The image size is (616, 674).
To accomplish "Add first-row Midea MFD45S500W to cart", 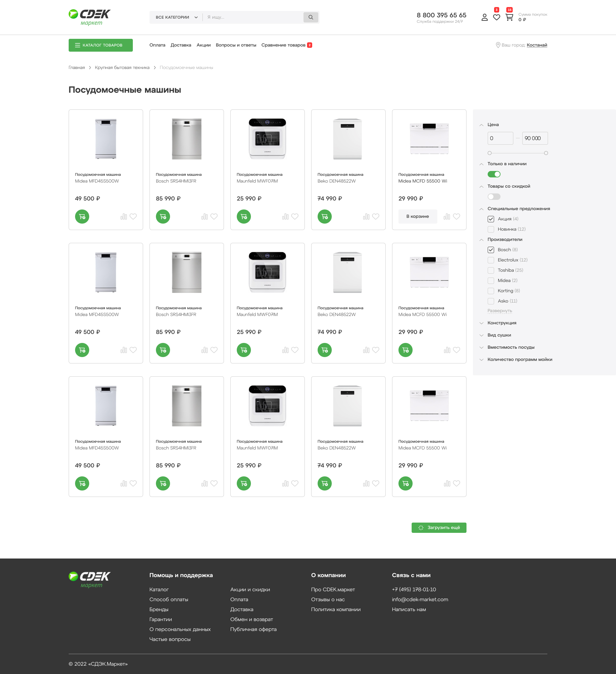I will (82, 217).
